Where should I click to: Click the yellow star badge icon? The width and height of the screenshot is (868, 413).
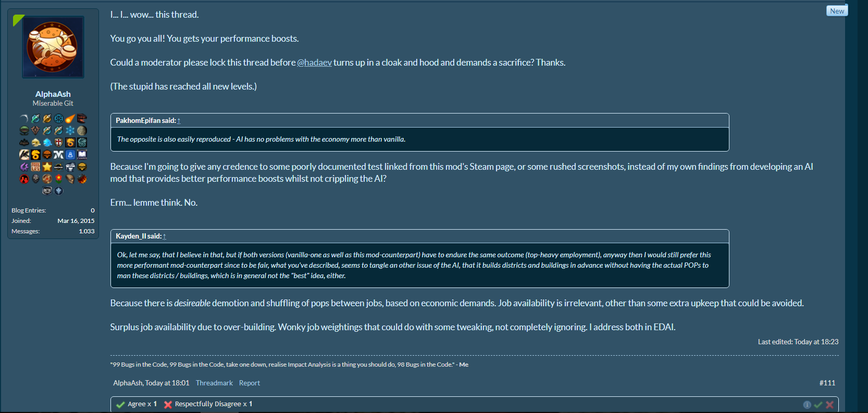[47, 167]
